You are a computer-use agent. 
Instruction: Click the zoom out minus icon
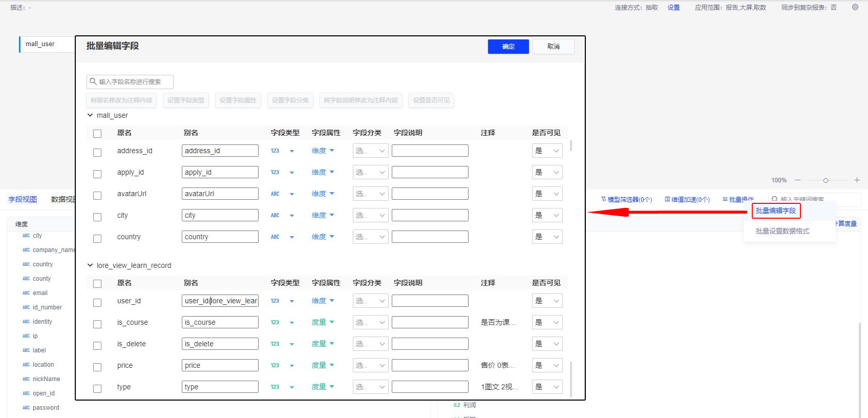(797, 180)
